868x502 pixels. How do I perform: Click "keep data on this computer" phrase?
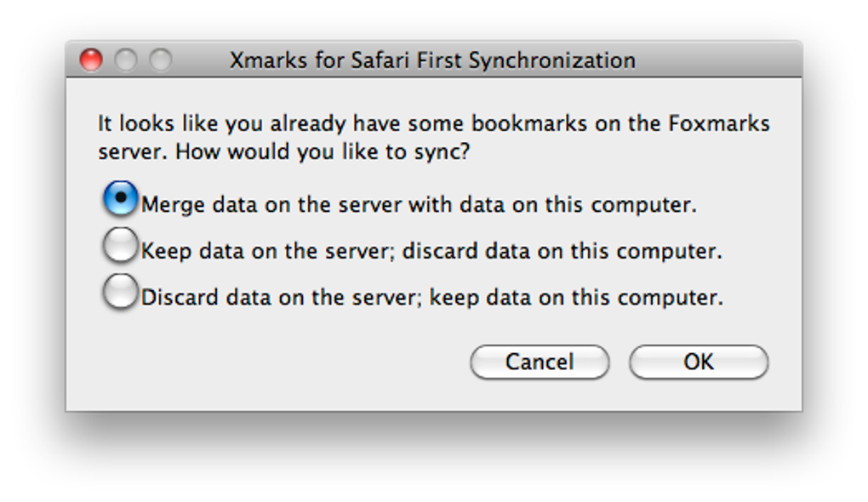[x=576, y=298]
